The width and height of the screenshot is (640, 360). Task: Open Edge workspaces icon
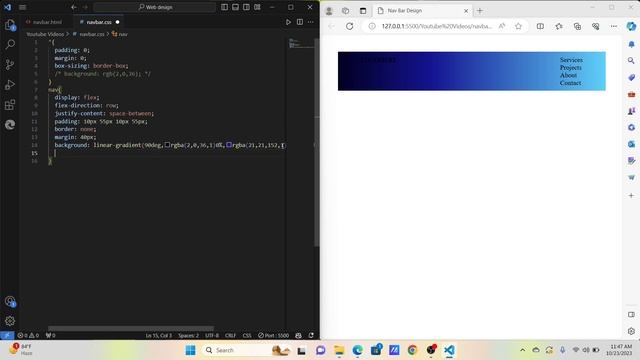click(x=345, y=11)
